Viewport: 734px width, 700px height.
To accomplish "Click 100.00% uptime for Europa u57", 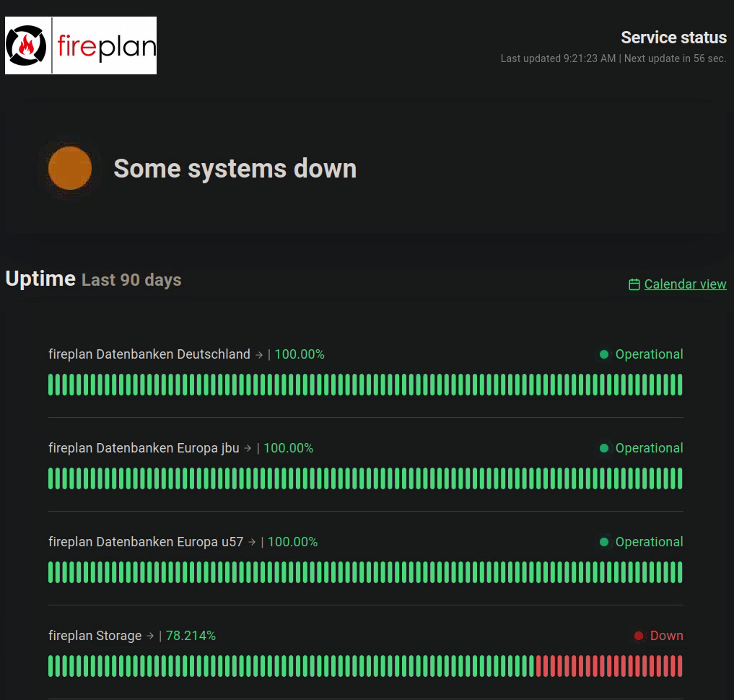I will pyautogui.click(x=292, y=542).
